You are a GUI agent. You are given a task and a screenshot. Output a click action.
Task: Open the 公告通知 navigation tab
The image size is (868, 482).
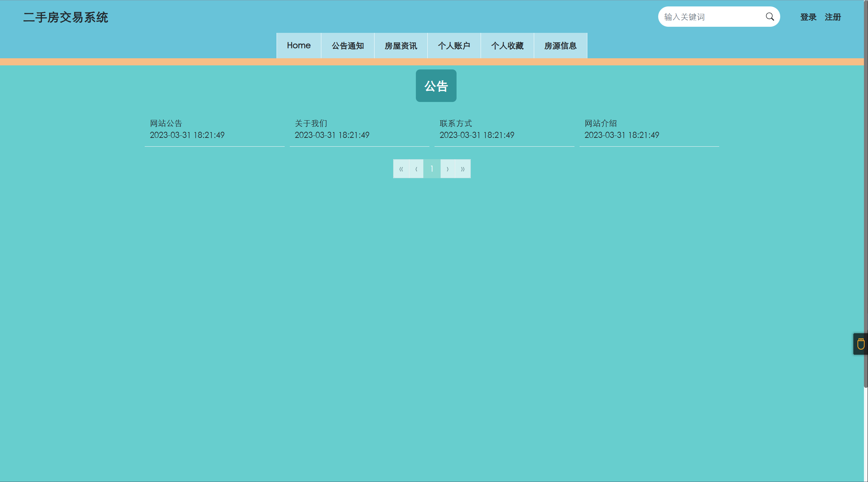(x=348, y=46)
